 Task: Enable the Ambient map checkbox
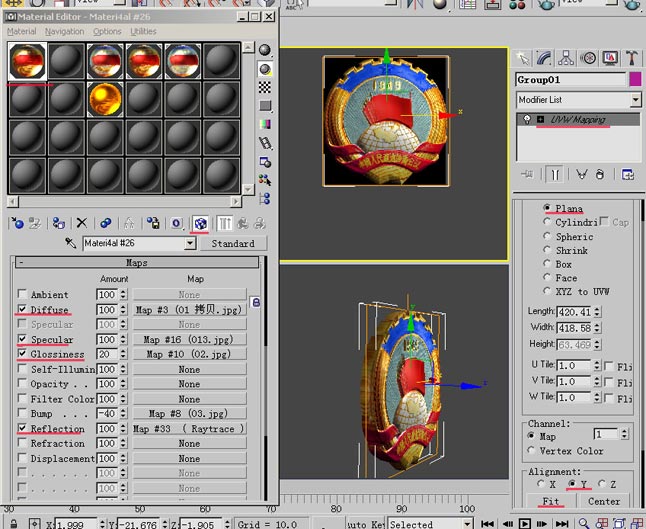(22, 294)
